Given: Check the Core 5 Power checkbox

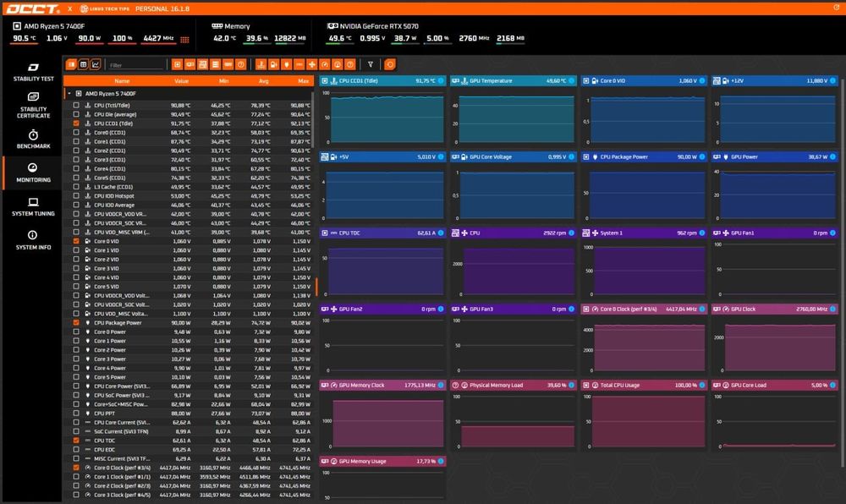Looking at the screenshot, I should tap(76, 377).
